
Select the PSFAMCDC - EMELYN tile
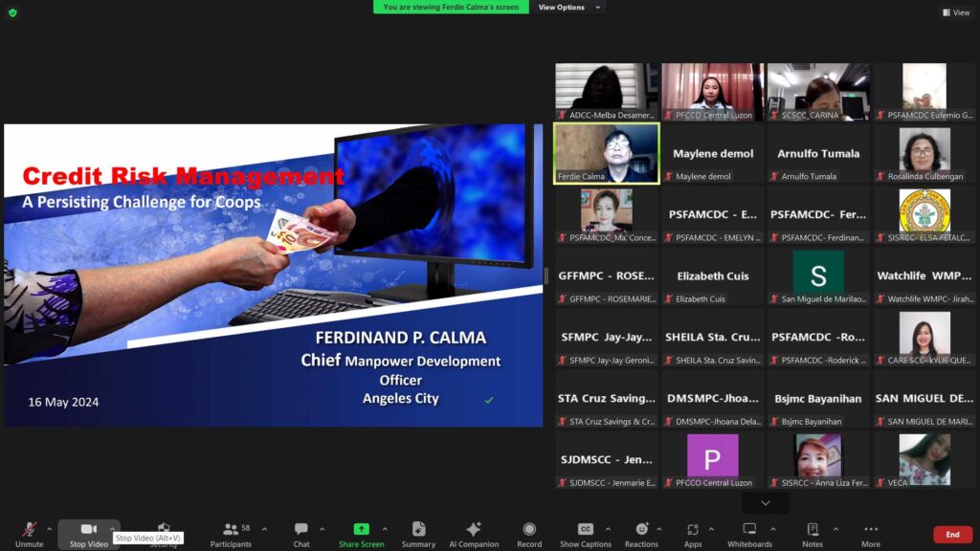tap(712, 215)
